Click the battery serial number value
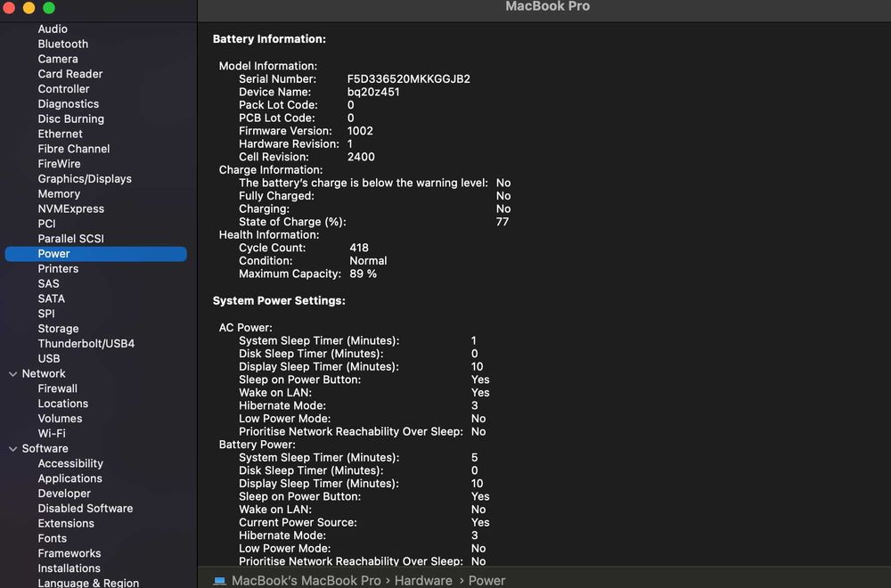Screen dimensions: 891x588 (409, 79)
